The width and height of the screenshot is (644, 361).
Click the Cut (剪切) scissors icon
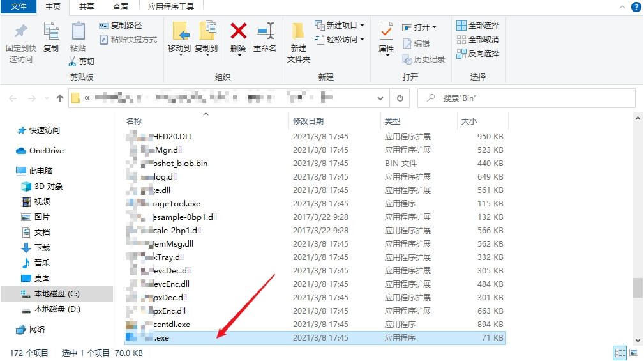pos(72,61)
